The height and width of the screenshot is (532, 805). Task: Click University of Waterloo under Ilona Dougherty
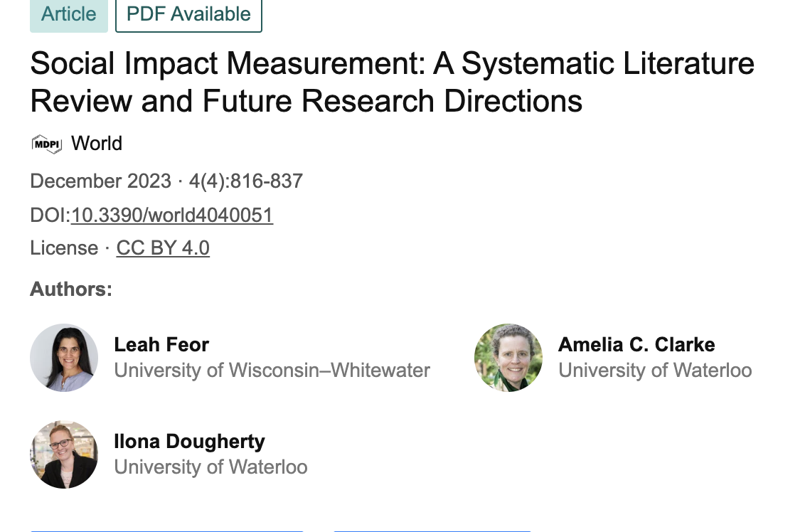[210, 467]
